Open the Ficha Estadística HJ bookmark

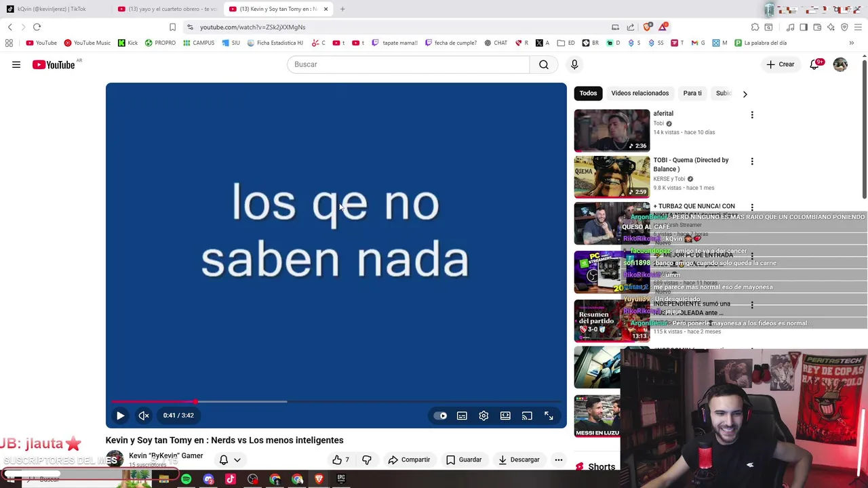click(275, 43)
